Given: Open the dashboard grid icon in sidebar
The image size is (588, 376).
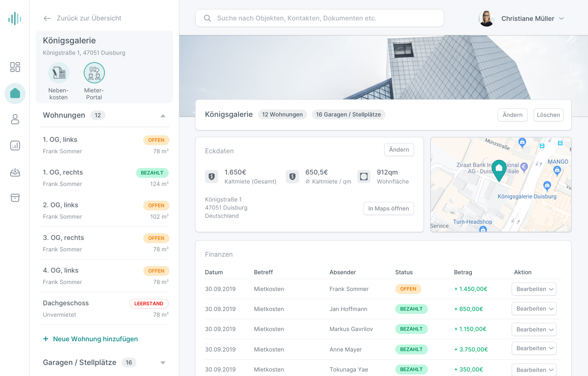Looking at the screenshot, I should (x=15, y=67).
